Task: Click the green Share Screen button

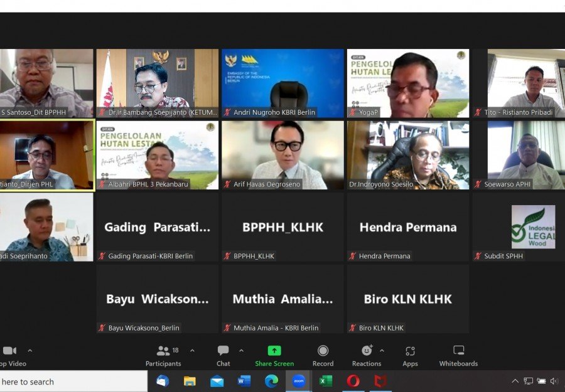Action: pos(274,356)
